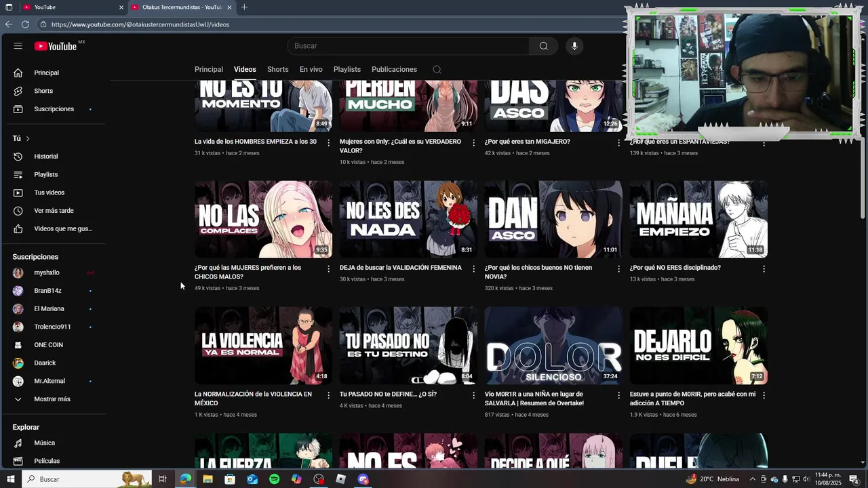
Task: Open options for CHICOS MALOS video
Action: tap(329, 269)
